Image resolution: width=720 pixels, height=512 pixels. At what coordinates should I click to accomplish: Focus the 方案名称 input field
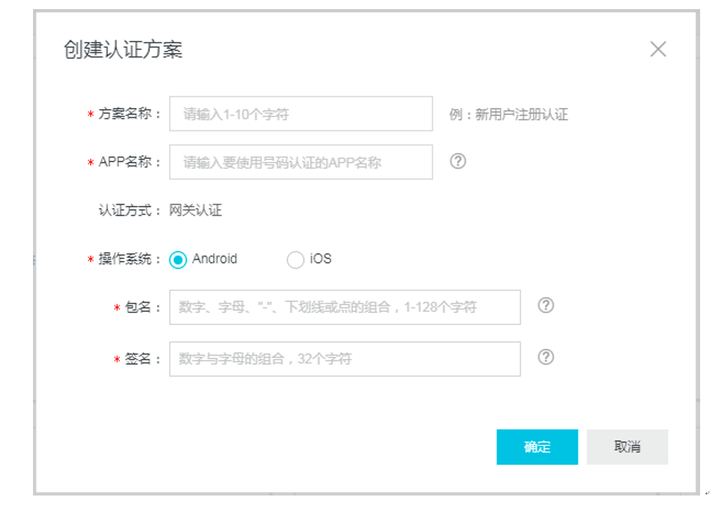(301, 114)
